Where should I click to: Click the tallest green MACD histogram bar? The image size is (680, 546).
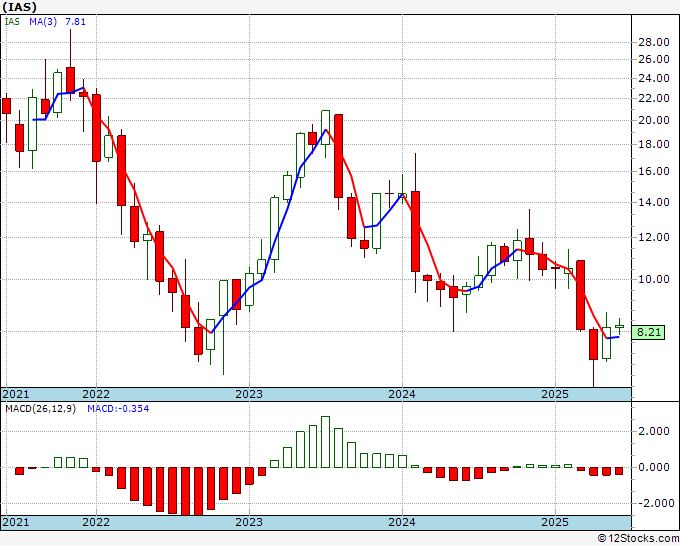tap(325, 442)
